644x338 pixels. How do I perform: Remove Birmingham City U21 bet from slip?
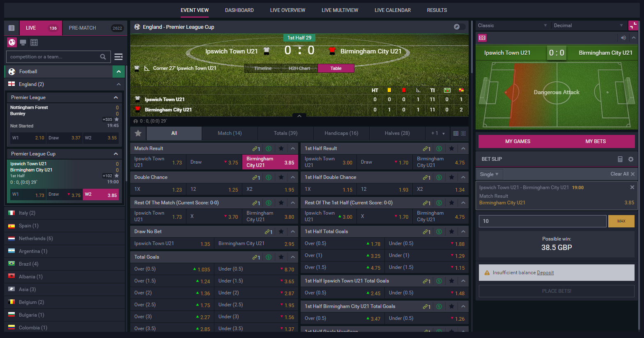pyautogui.click(x=632, y=187)
